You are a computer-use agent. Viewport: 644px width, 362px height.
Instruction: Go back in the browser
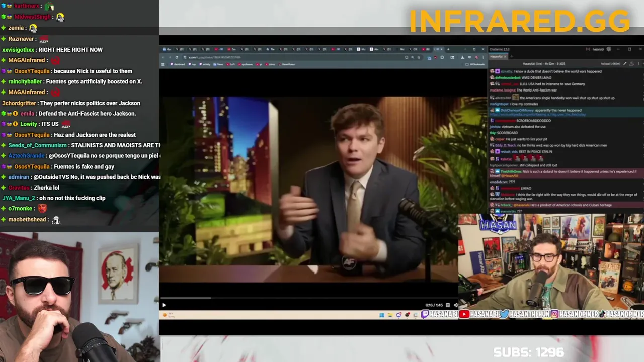pyautogui.click(x=163, y=57)
